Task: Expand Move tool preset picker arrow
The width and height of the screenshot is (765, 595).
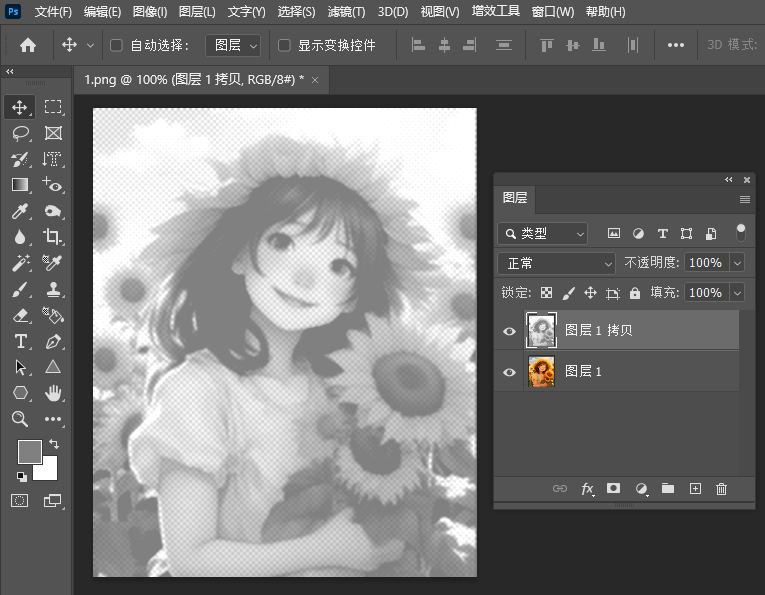Action: (x=90, y=45)
